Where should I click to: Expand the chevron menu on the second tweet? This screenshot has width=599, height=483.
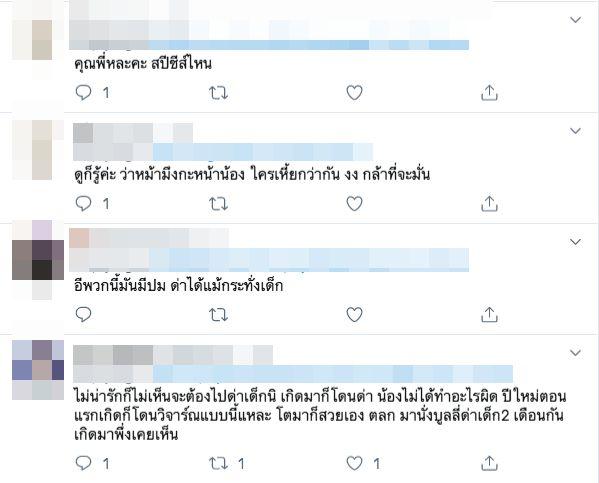575,131
